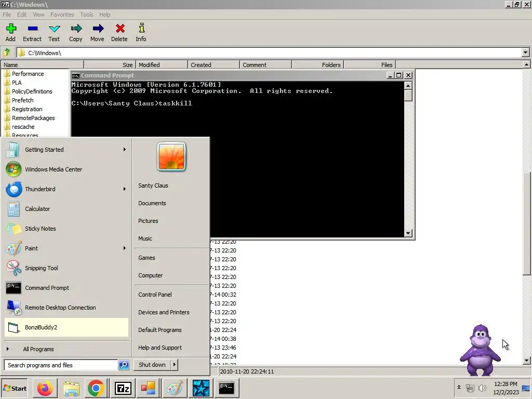Expand Paint recent files arrow
The height and width of the screenshot is (399, 532).
tap(125, 248)
